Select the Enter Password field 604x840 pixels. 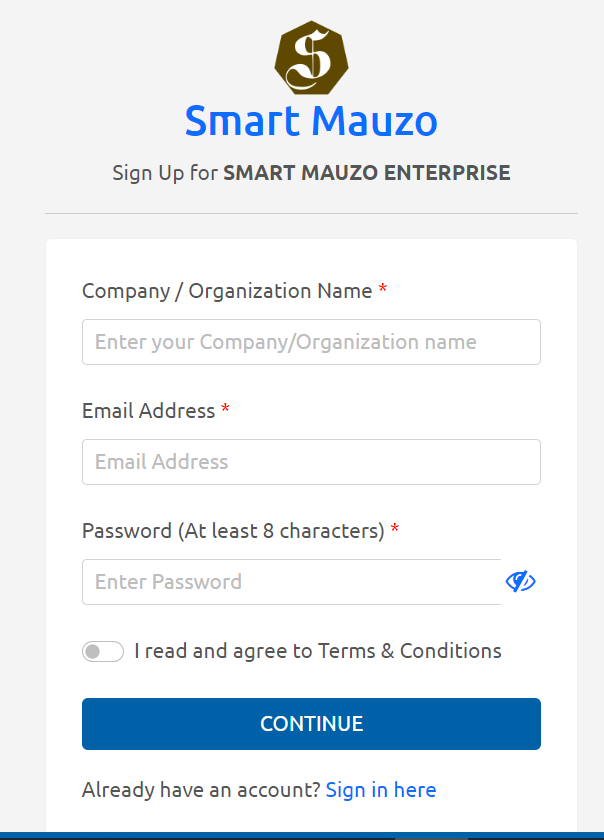pos(292,582)
